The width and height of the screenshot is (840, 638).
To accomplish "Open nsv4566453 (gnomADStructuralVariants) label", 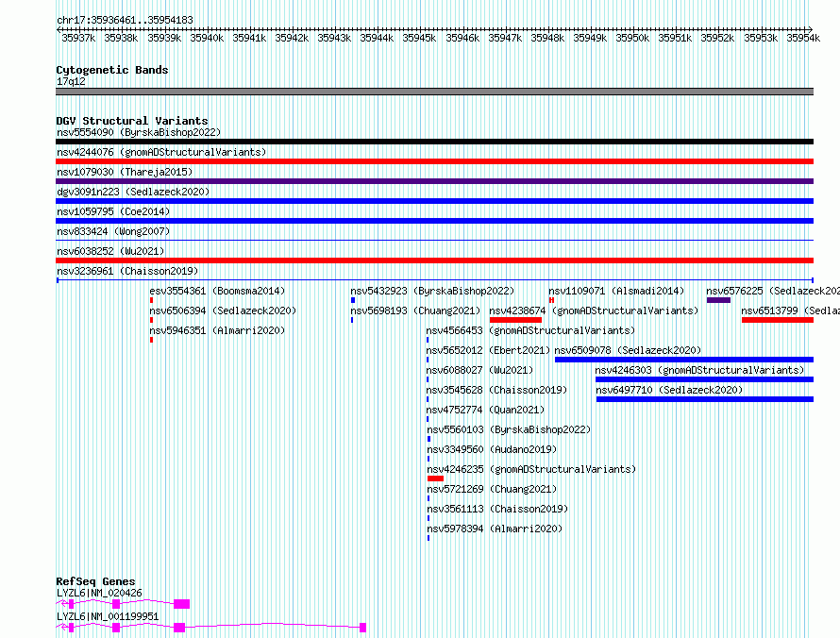I will click(530, 330).
